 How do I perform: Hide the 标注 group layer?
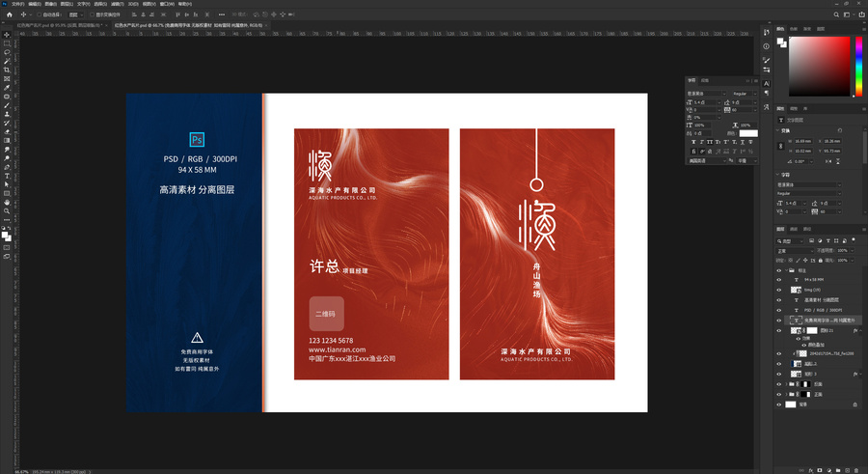[779, 270]
